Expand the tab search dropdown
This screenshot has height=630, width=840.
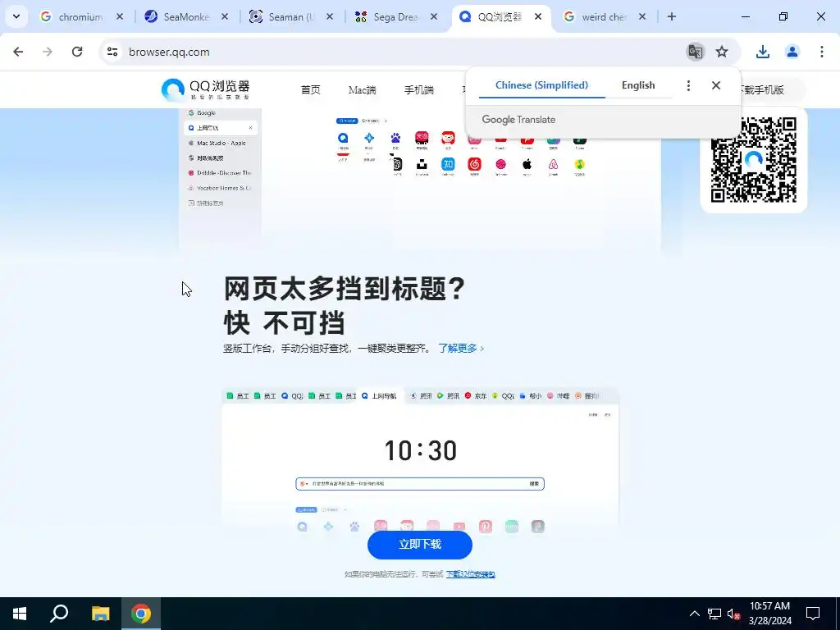tap(16, 16)
